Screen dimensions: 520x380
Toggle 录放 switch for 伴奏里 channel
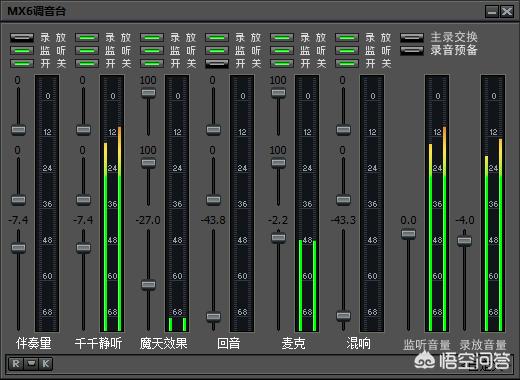click(22, 37)
